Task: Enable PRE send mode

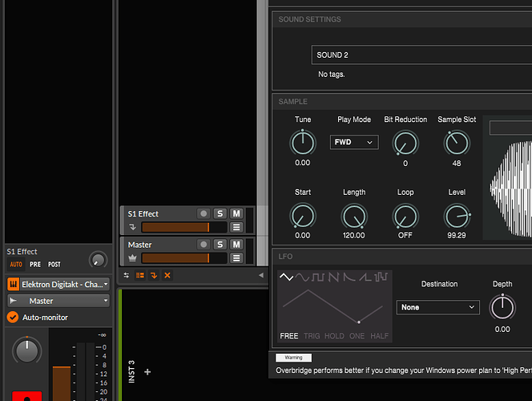Action: 35,264
